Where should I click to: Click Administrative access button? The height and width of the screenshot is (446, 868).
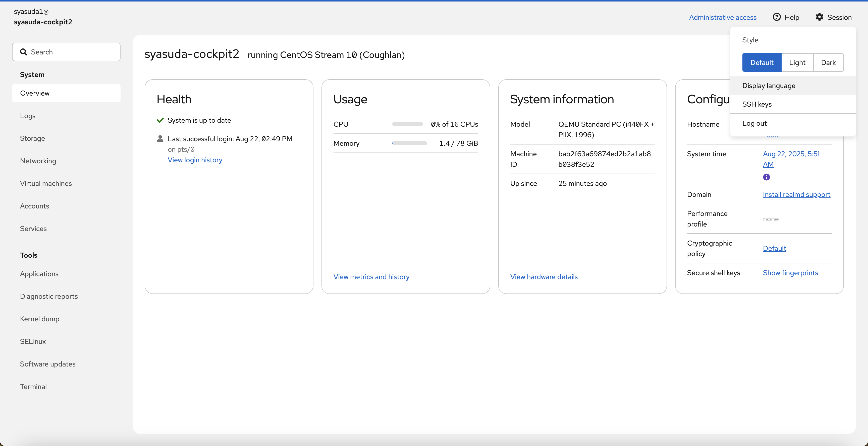point(722,17)
